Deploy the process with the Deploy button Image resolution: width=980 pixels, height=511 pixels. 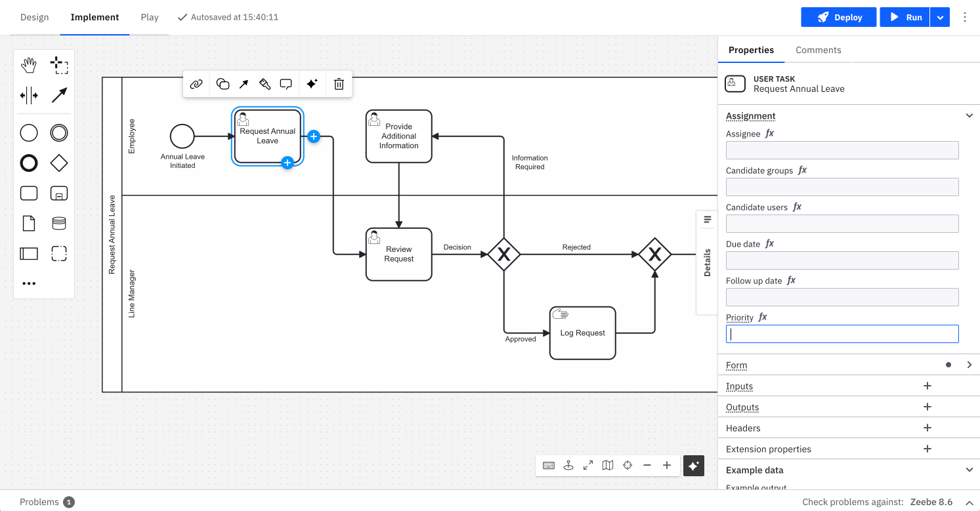[x=838, y=17]
